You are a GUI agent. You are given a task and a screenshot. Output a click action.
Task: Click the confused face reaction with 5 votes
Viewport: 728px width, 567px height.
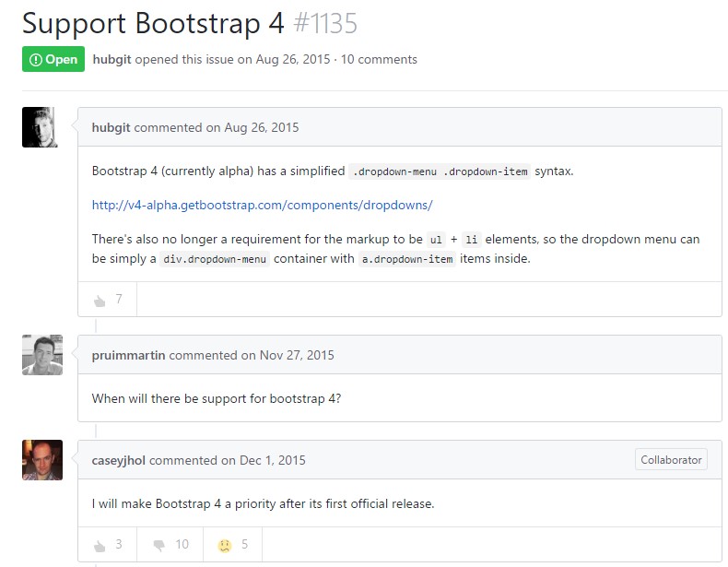(232, 545)
